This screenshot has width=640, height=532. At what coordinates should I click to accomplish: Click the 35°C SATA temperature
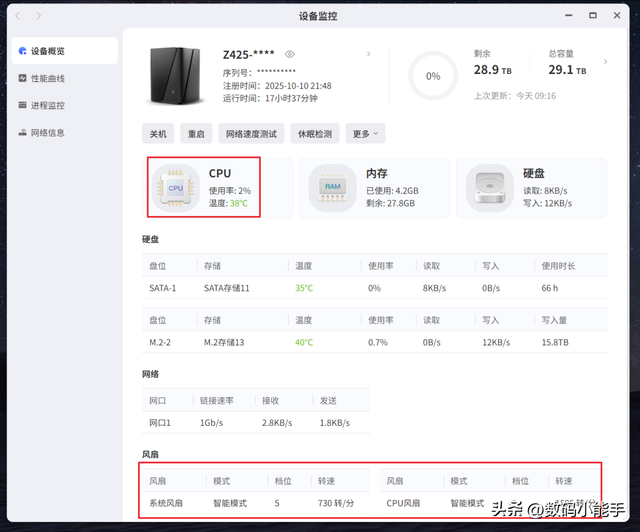point(304,288)
